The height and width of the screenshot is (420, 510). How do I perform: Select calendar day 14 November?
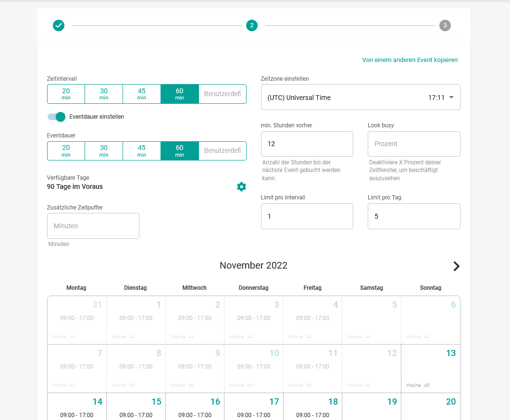77,407
